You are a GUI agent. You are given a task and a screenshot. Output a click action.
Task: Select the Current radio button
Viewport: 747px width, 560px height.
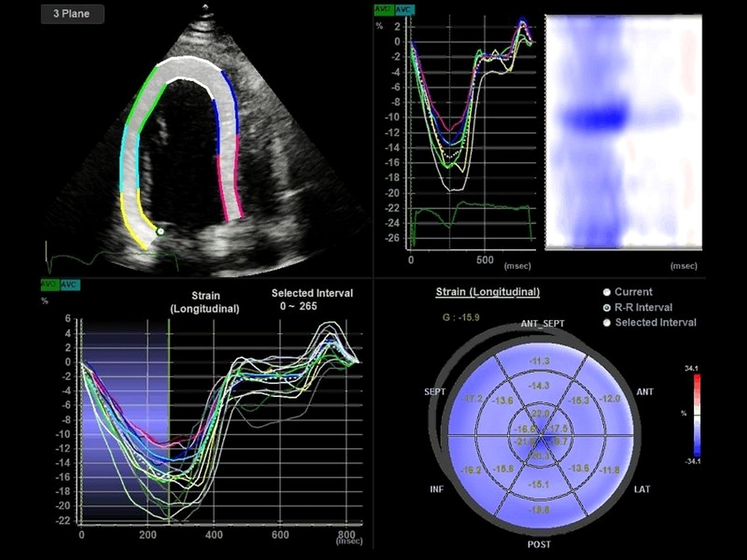point(607,292)
